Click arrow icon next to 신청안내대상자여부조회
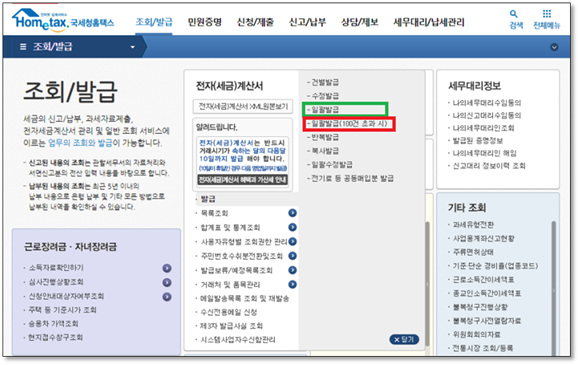This screenshot has width=579, height=365. [167, 297]
